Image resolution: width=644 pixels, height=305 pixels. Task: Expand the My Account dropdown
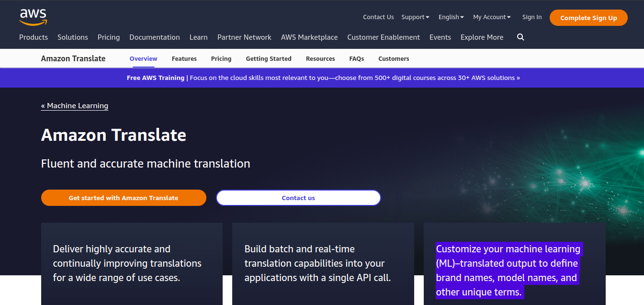492,17
